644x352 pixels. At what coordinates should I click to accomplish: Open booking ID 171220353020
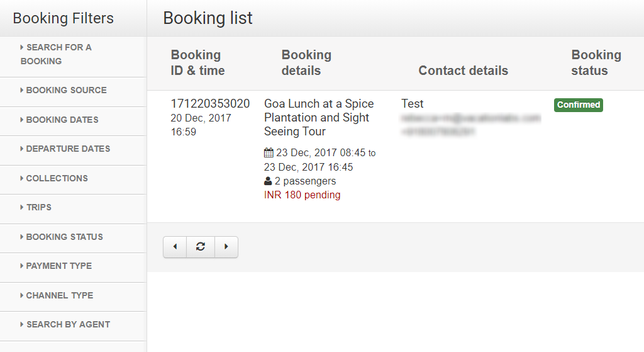(x=210, y=104)
